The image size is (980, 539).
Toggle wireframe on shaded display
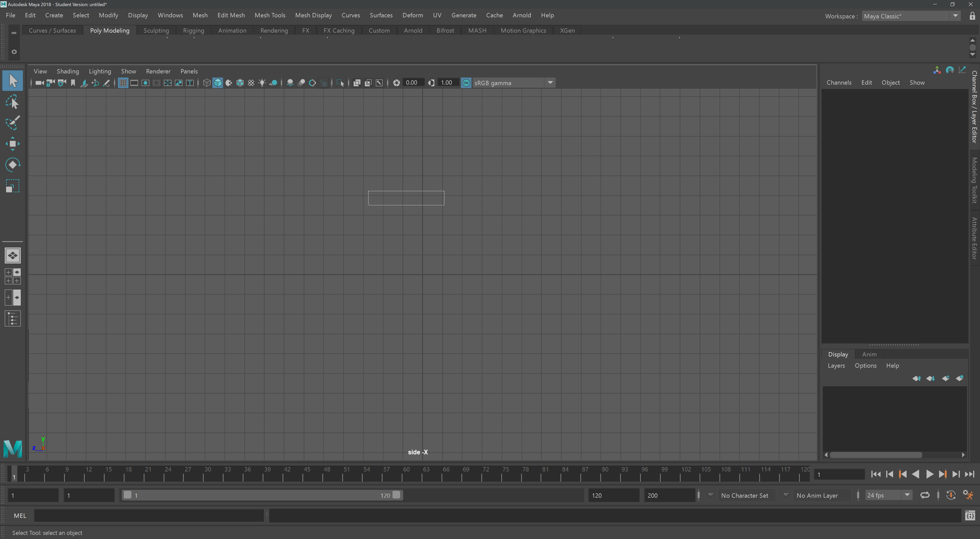point(240,83)
